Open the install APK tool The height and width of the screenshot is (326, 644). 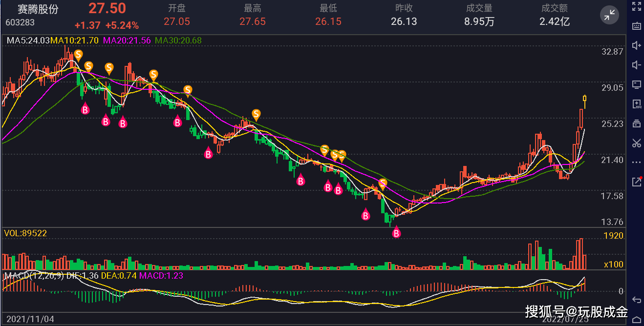coord(636,104)
